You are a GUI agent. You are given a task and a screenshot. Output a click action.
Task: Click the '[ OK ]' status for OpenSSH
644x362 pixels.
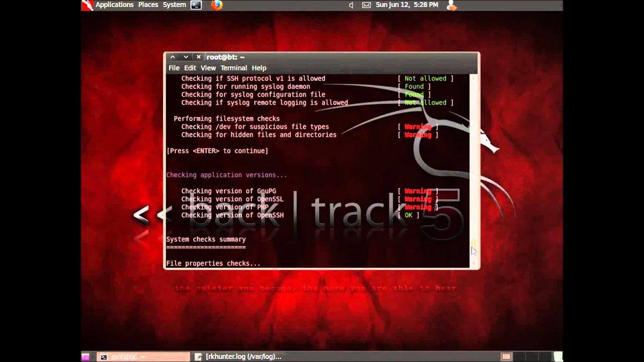coord(409,215)
